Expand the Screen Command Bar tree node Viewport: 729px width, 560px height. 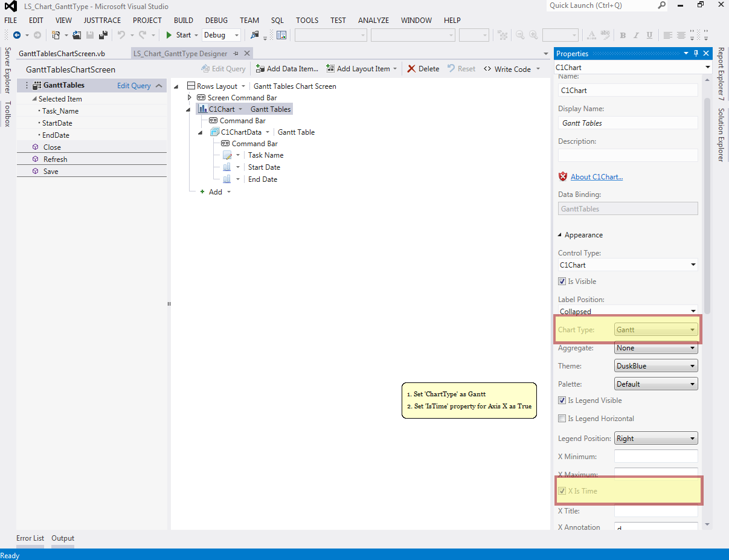pyautogui.click(x=190, y=98)
